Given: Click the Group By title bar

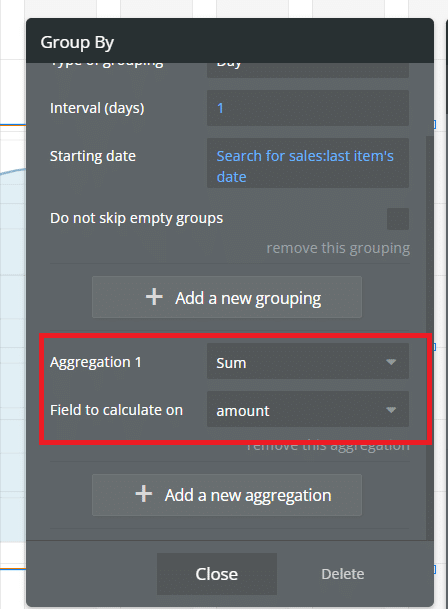Looking at the screenshot, I should click(230, 41).
